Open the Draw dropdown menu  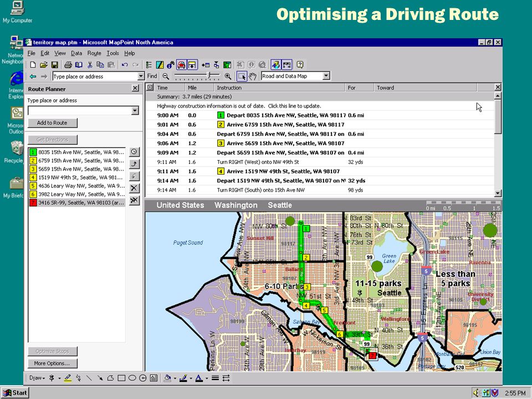pos(37,378)
